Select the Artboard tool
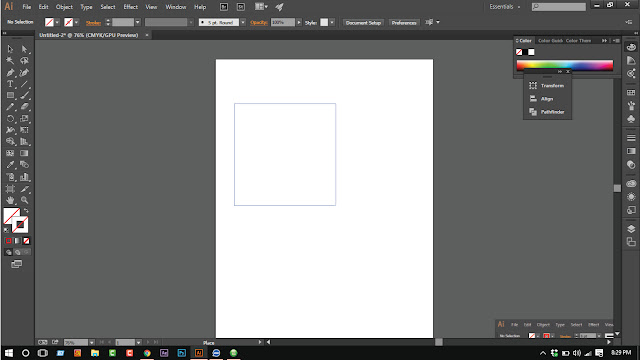The width and height of the screenshot is (640, 360). (x=10, y=189)
